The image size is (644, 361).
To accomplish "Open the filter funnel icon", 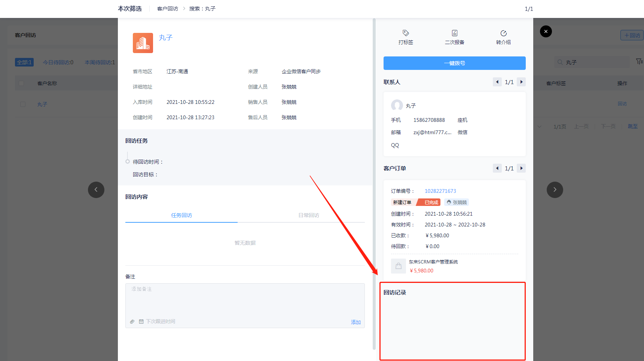I will 639,61.
